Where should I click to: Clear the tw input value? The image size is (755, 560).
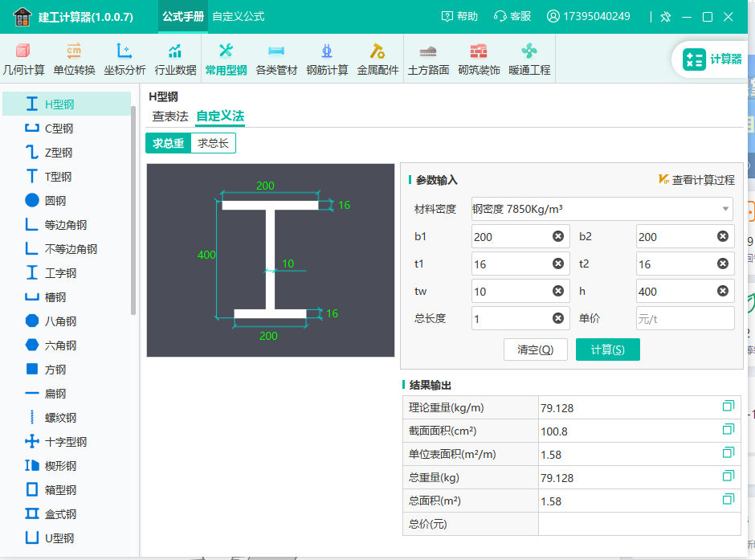point(558,292)
